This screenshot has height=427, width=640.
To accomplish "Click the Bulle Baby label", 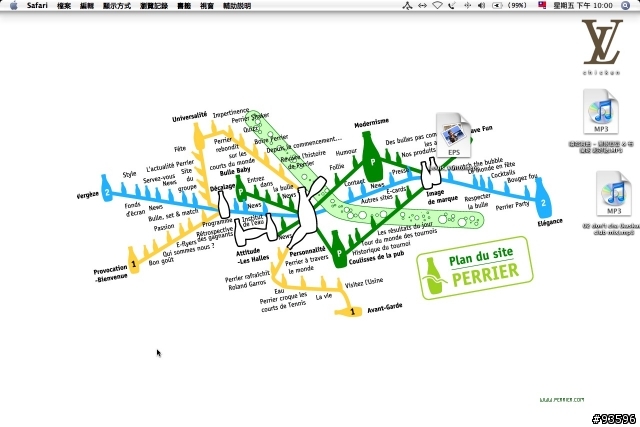I will tap(235, 171).
